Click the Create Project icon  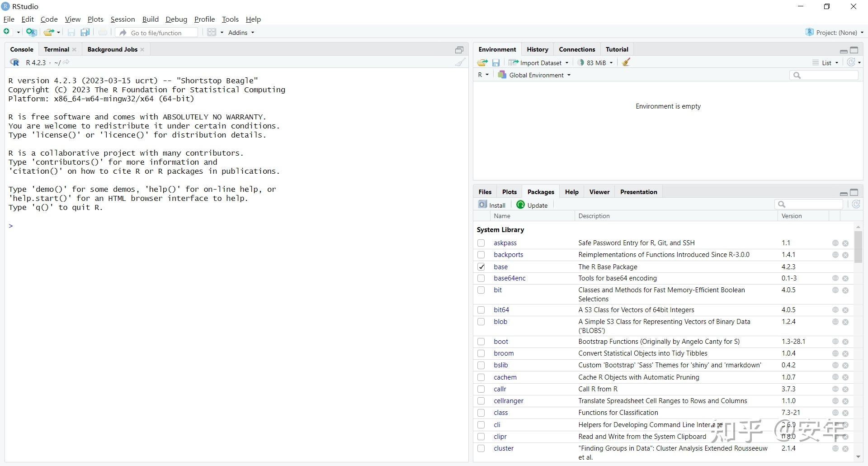(31, 32)
